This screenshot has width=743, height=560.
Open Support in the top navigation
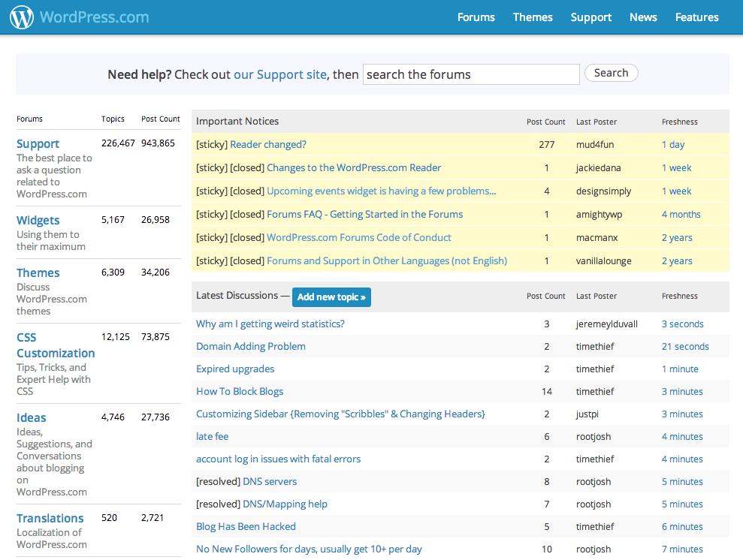[x=590, y=17]
